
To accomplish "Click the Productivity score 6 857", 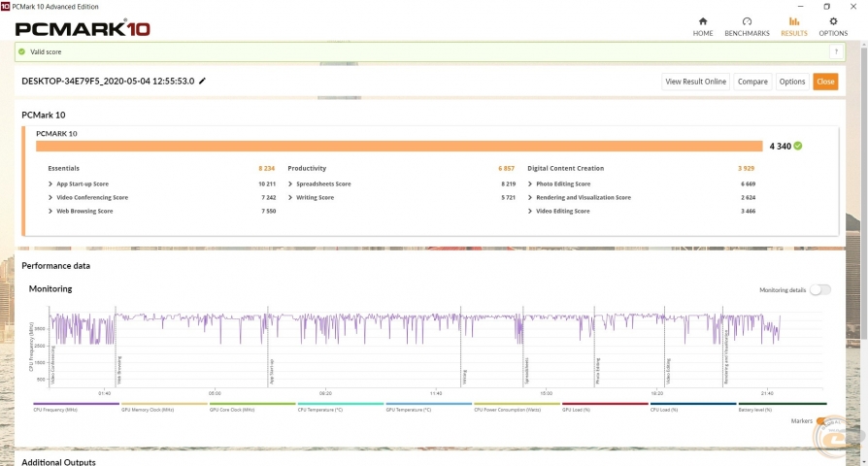I will pyautogui.click(x=506, y=168).
